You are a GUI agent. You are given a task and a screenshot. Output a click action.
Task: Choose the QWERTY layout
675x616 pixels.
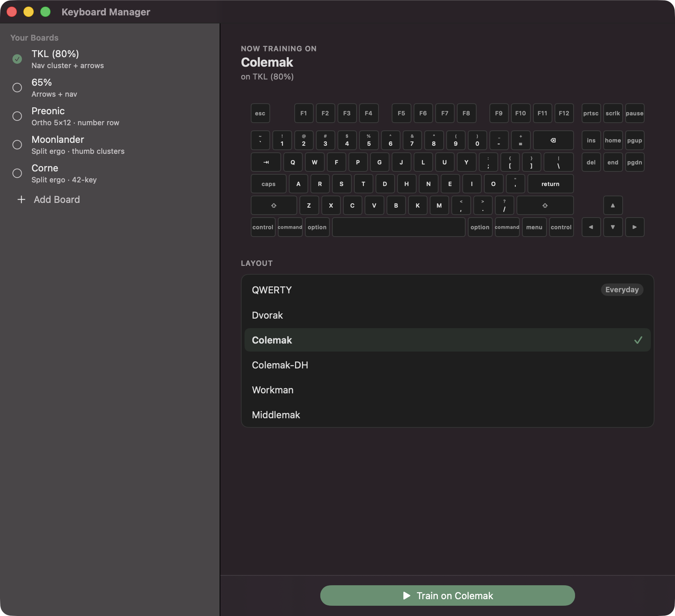coord(447,290)
